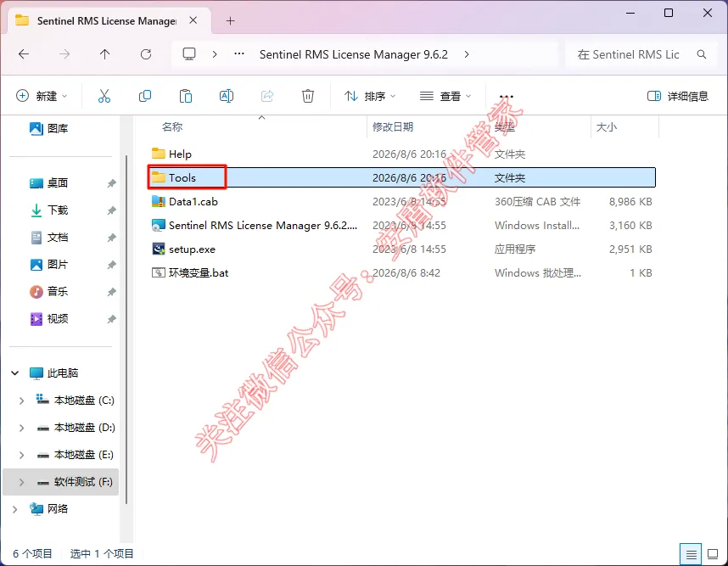Click the breadcrumb Sentinel RMS License Manager 9.6.2
Image resolution: width=728 pixels, height=566 pixels.
point(353,54)
